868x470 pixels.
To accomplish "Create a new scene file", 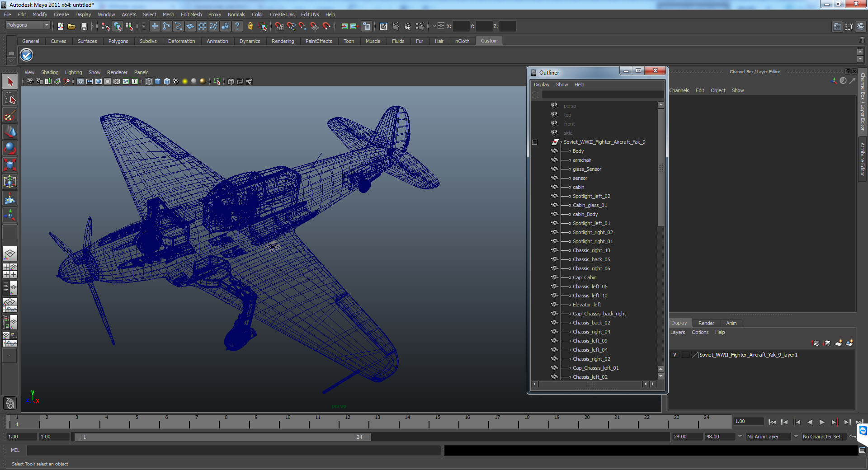I will pyautogui.click(x=61, y=26).
